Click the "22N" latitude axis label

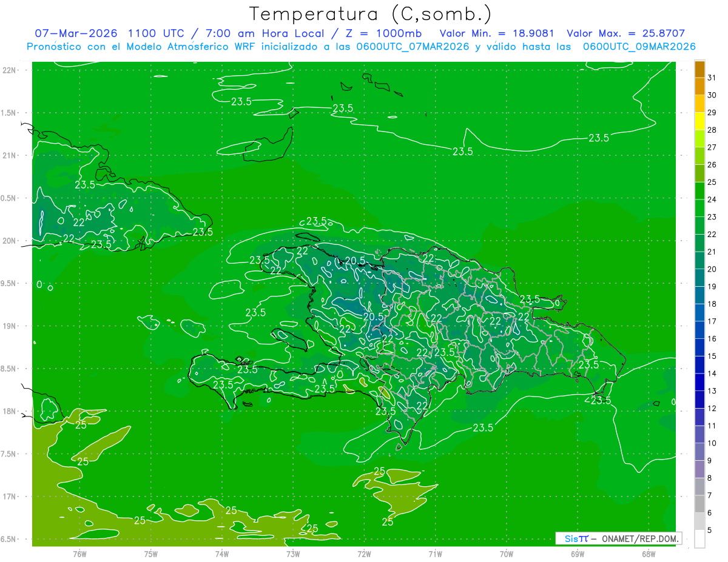[10, 70]
